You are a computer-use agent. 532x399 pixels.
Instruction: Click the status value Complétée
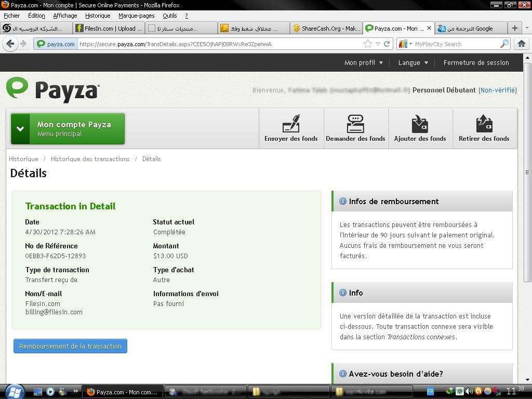click(x=169, y=232)
